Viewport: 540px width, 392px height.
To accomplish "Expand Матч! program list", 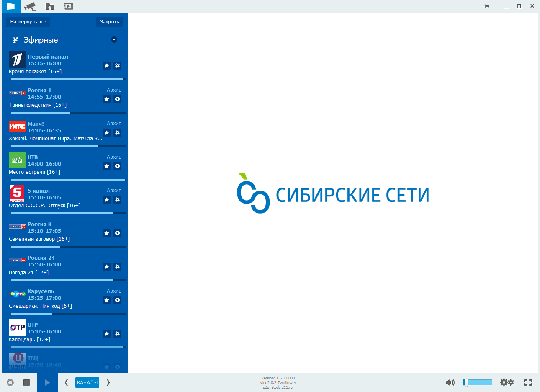I will point(118,133).
